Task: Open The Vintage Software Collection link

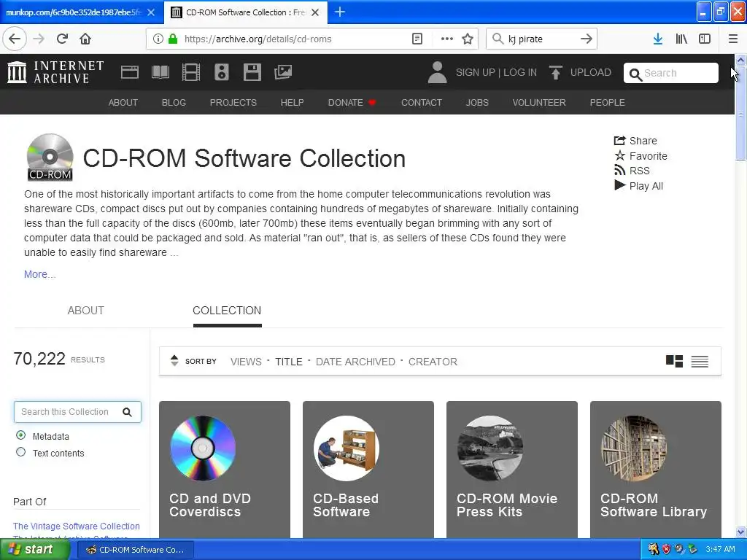Action: click(x=76, y=526)
